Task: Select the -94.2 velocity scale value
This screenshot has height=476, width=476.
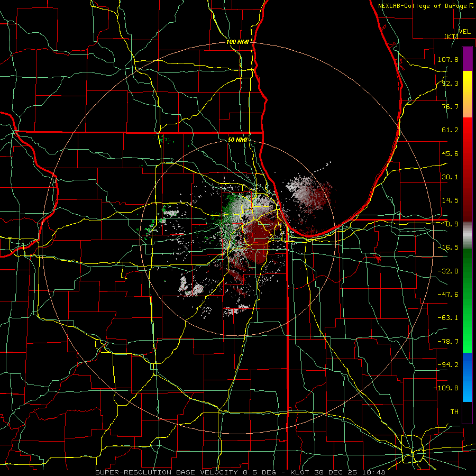Action: pyautogui.click(x=448, y=364)
